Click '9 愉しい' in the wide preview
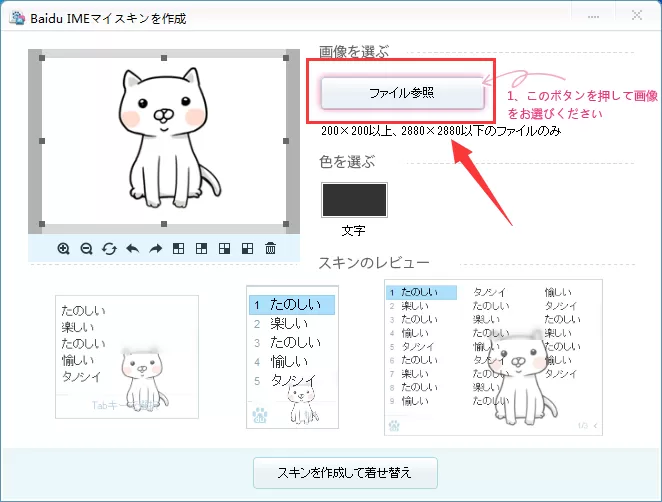 [410, 401]
